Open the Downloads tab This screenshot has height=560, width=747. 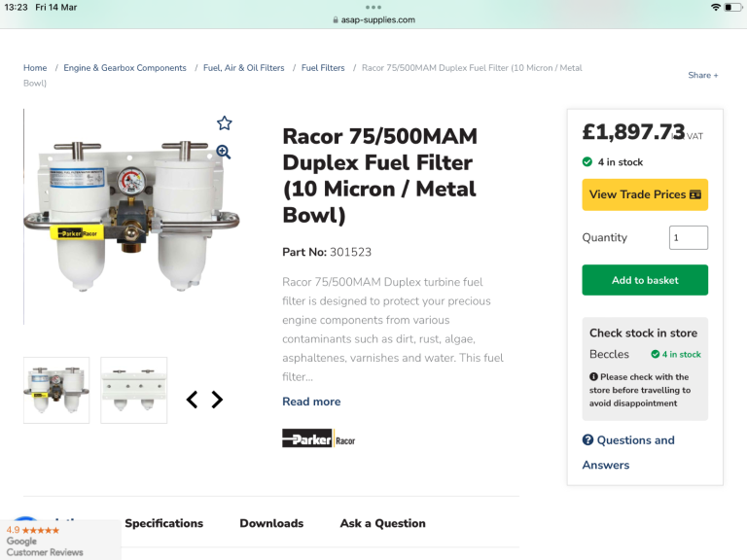click(271, 523)
